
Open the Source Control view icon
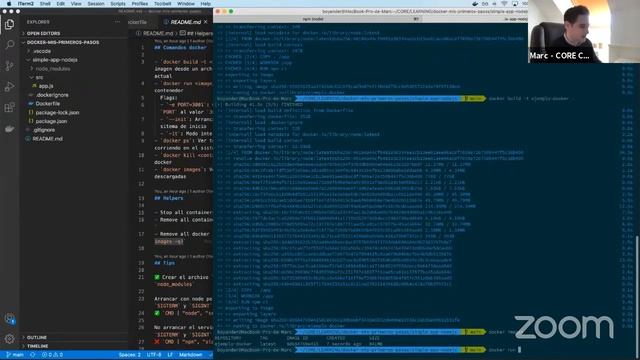point(9,65)
